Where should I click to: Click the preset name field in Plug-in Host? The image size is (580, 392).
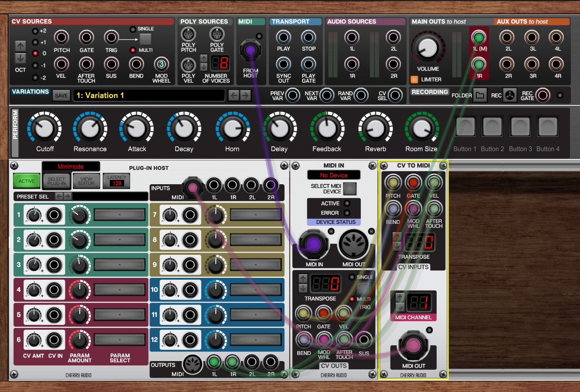[x=110, y=196]
